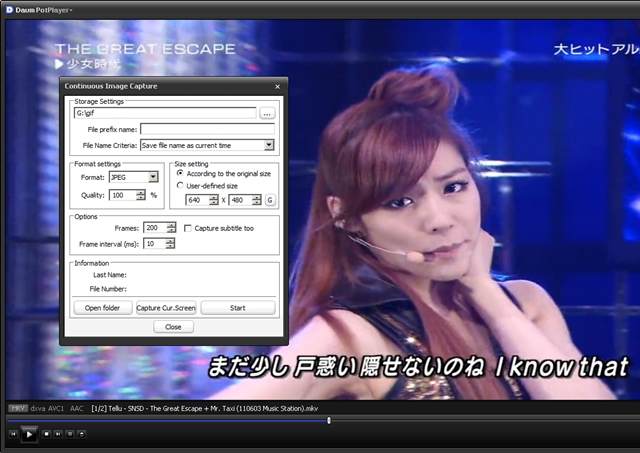Decrease Quality with the down arrow
640x453 pixels.
[x=141, y=198]
